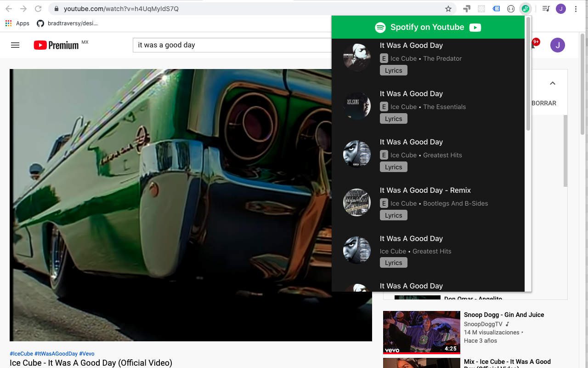Image resolution: width=588 pixels, height=368 pixels.
Task: Click the YouTube play icon in popup header
Action: coord(475,28)
